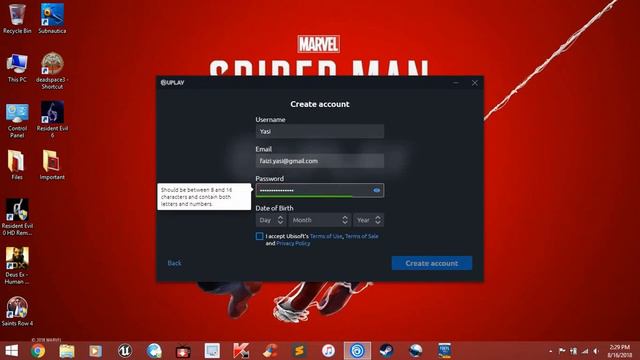This screenshot has height=360, width=640.
Task: Select the Subnautica desktop shortcut
Action: point(52,19)
